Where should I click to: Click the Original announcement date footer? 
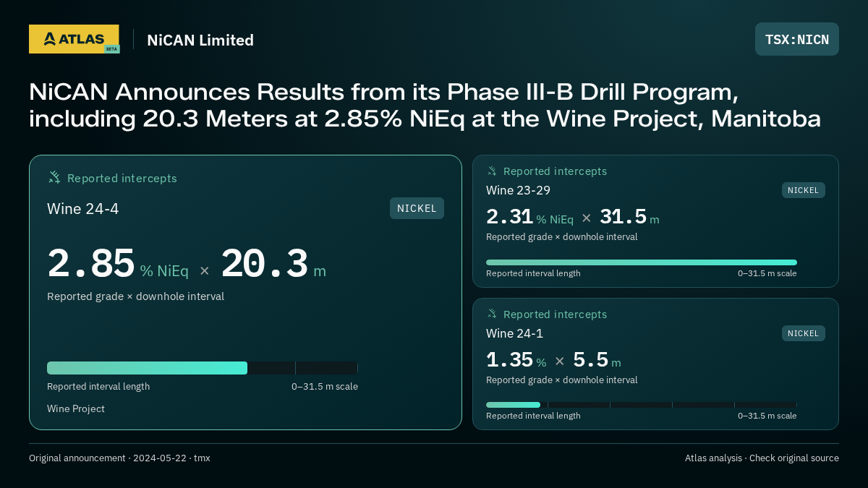click(x=119, y=458)
